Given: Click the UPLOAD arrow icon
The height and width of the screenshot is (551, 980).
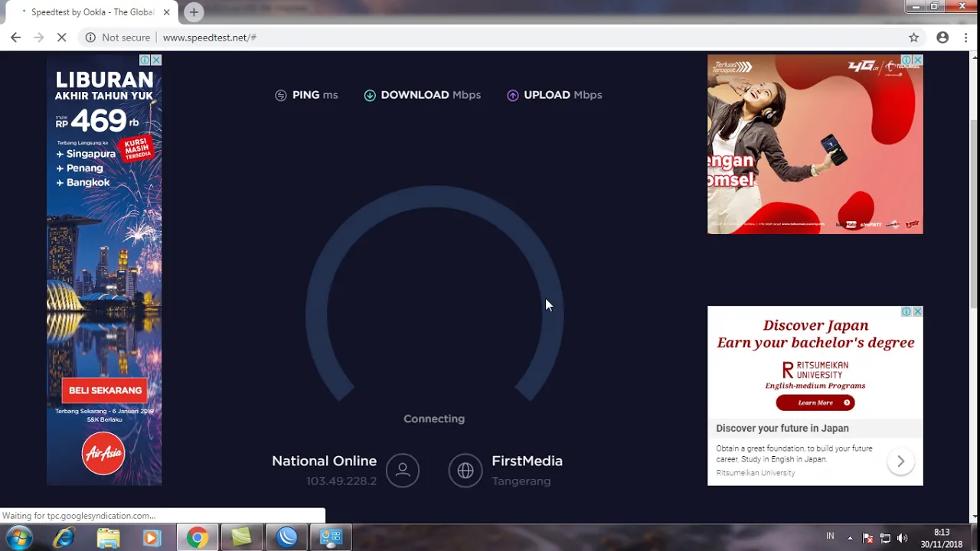Looking at the screenshot, I should [513, 96].
